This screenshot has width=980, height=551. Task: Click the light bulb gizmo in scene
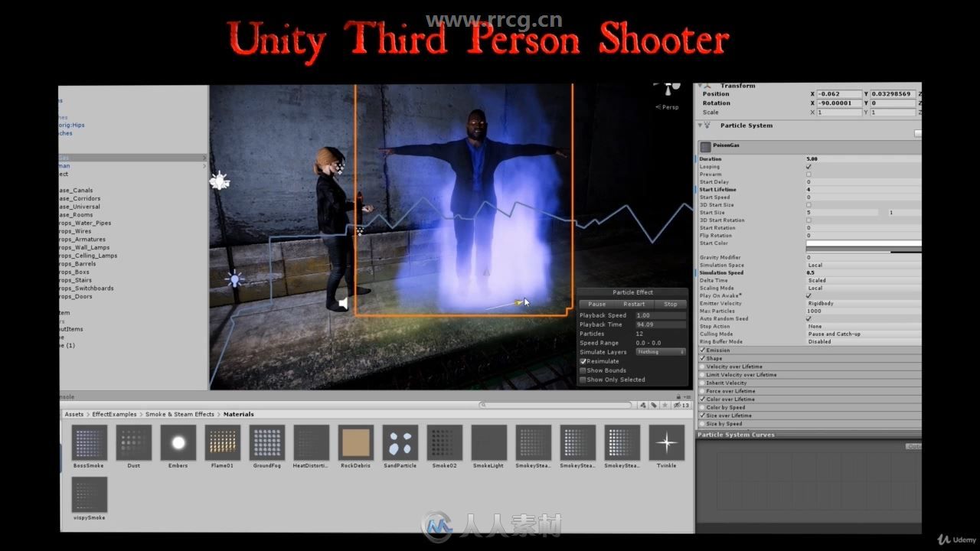(x=235, y=279)
